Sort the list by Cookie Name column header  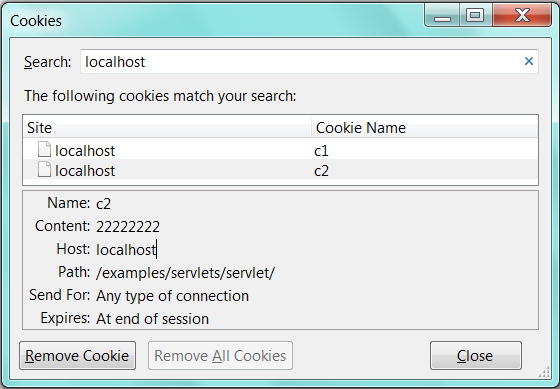(x=425, y=128)
